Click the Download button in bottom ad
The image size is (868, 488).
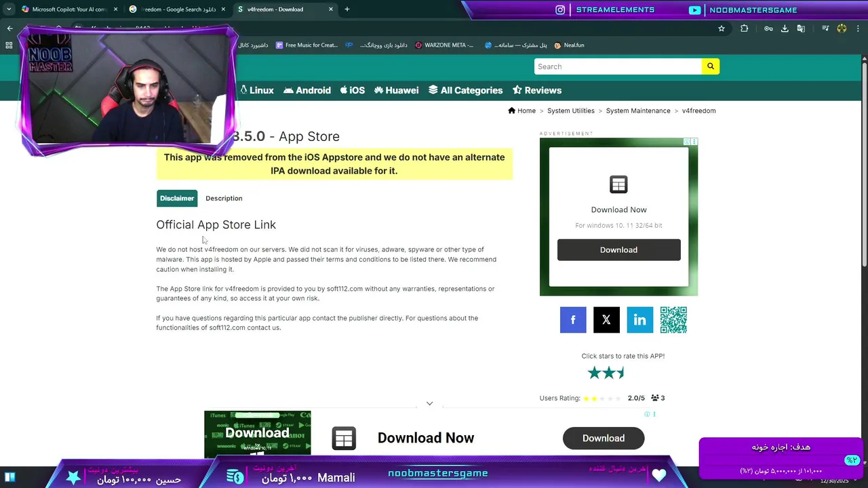click(x=604, y=438)
